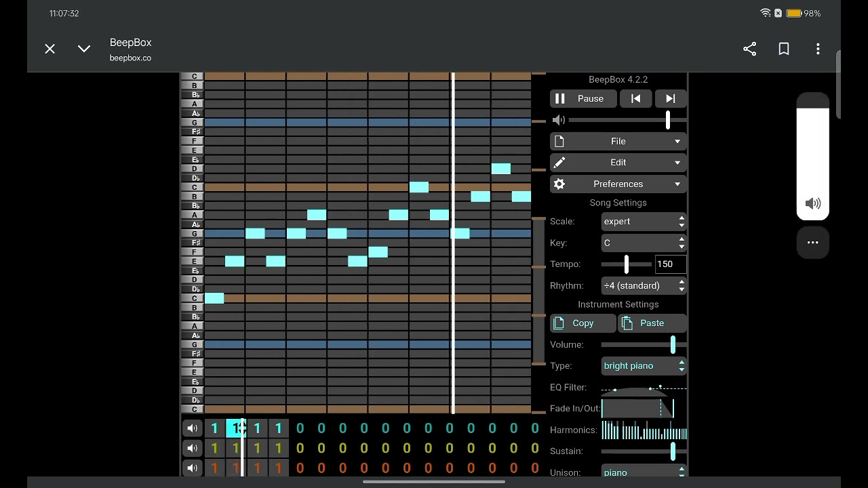Image resolution: width=868 pixels, height=488 pixels.
Task: Open the Key dropdown set to C
Action: click(644, 243)
